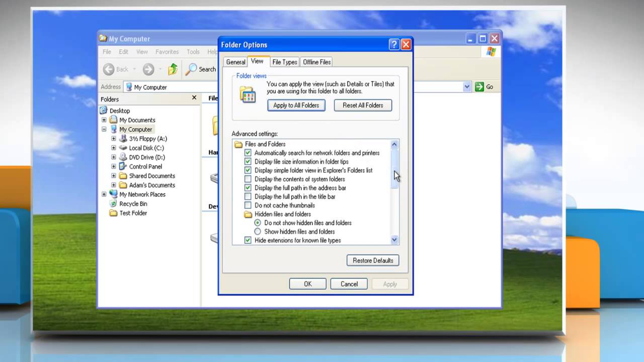Click the 3½ Floppy (A:) drive icon
This screenshot has width=644, height=362.
[123, 139]
